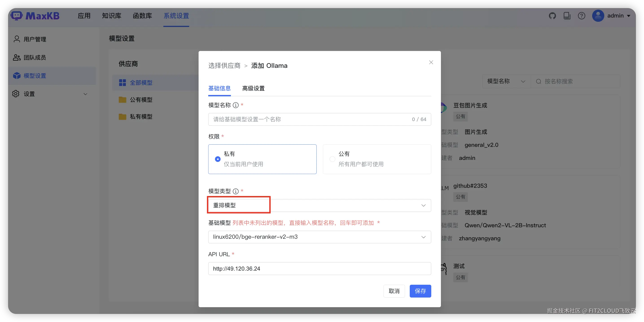
Task: Select 全部模型 in the supplier list
Action: click(155, 83)
